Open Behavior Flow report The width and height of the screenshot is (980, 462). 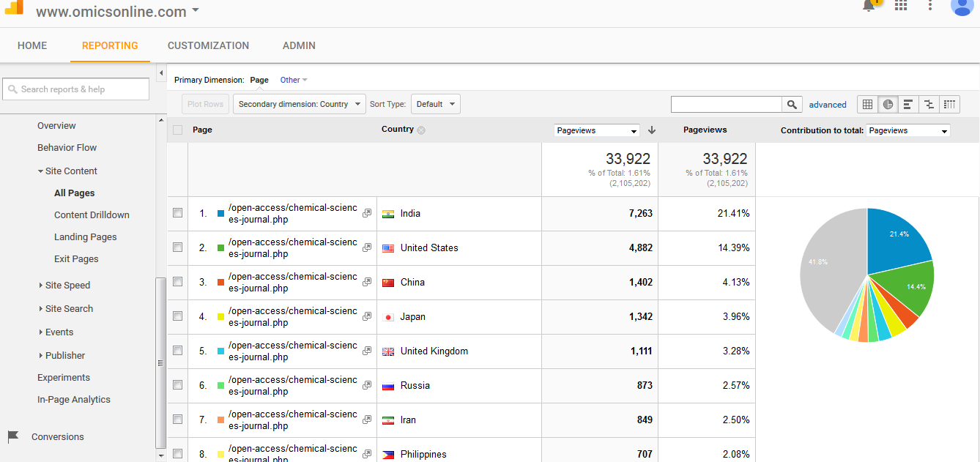click(x=67, y=148)
